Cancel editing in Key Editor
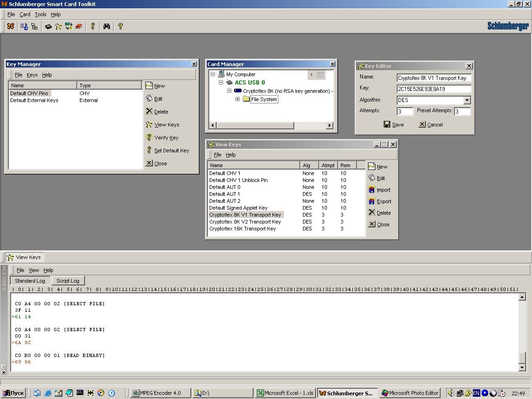532x399 pixels. coord(430,125)
